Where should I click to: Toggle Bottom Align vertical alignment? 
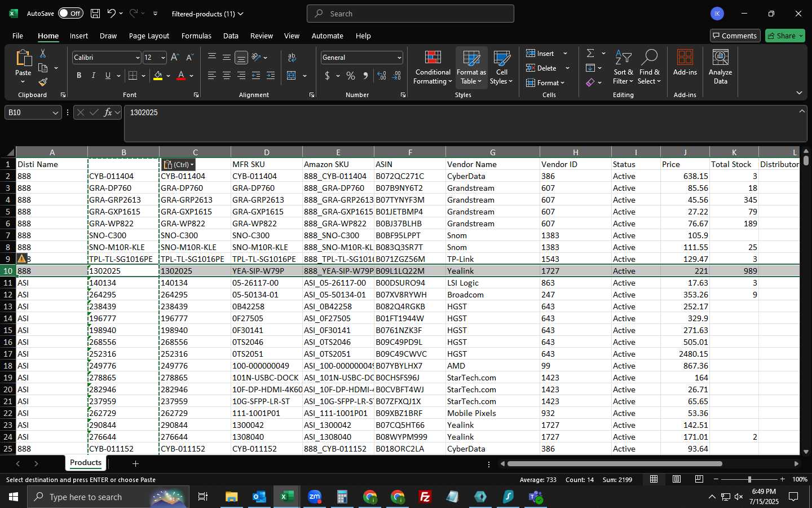click(241, 58)
